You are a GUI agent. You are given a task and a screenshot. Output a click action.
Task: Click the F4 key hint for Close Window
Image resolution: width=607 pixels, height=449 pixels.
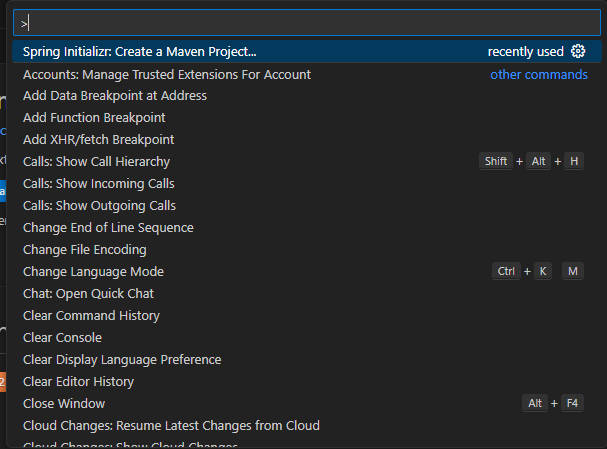572,403
